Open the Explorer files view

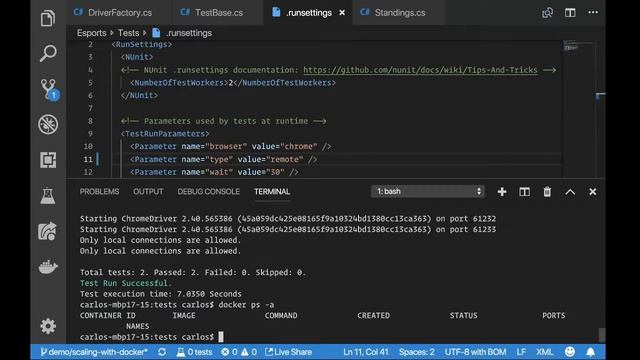coord(48,18)
